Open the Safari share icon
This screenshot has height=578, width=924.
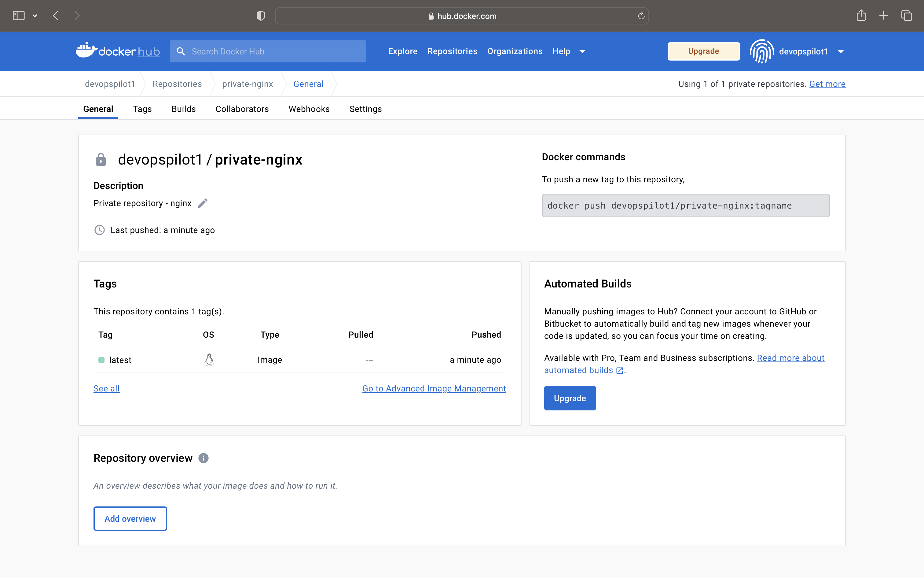(861, 15)
